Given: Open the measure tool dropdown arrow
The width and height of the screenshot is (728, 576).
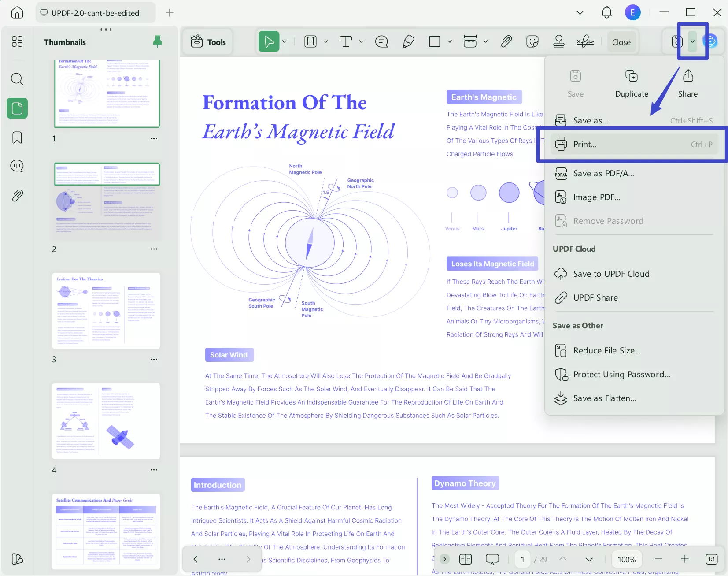Looking at the screenshot, I should coord(485,41).
